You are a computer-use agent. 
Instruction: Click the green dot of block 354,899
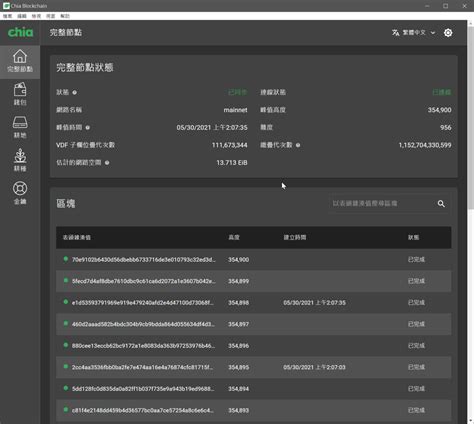(66, 281)
